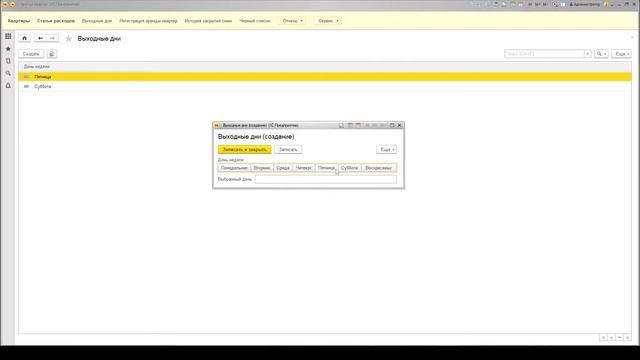This screenshot has height=360, width=640.
Task: Select Воскресенье day toggle
Action: [379, 168]
